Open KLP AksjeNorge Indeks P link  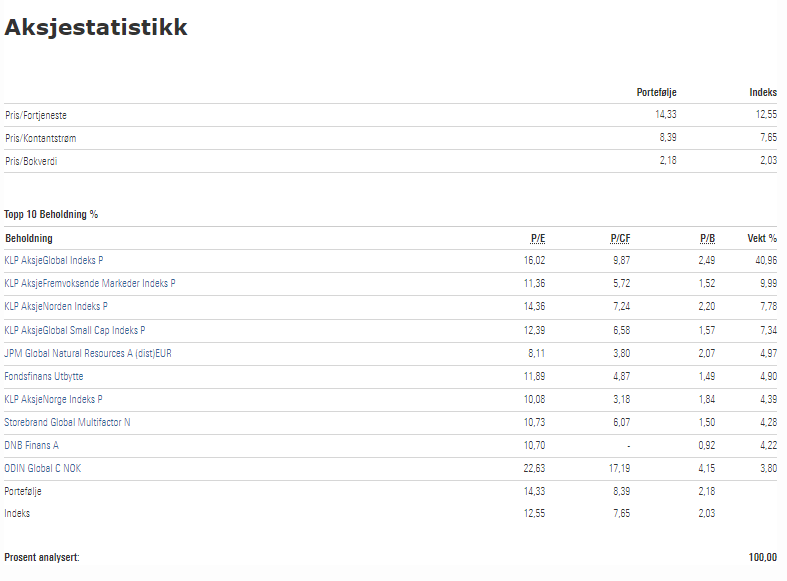point(53,399)
